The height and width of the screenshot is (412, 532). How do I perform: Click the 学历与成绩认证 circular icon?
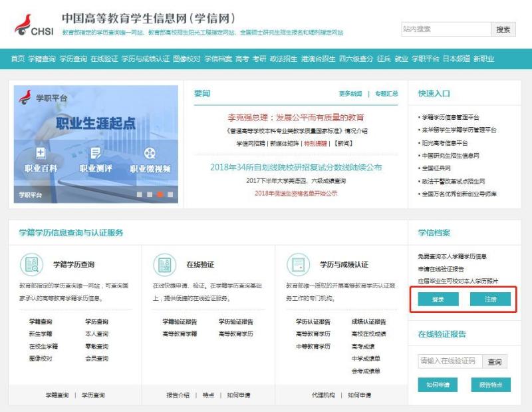coord(299,264)
